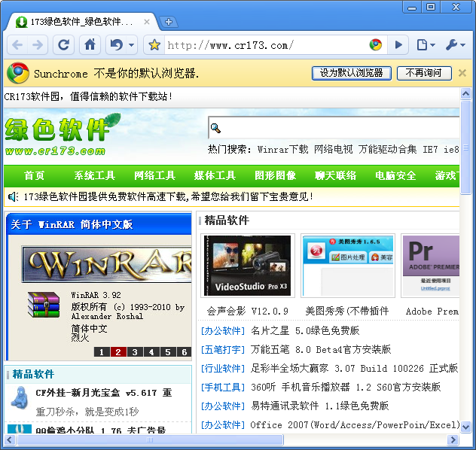Open 系统工具 navigation item

[94, 175]
